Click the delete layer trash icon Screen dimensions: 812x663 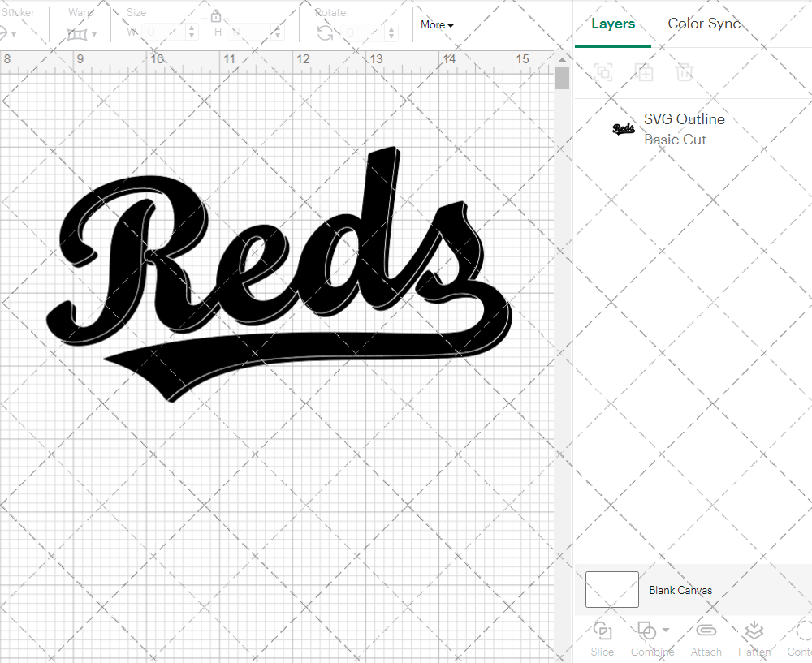685,72
